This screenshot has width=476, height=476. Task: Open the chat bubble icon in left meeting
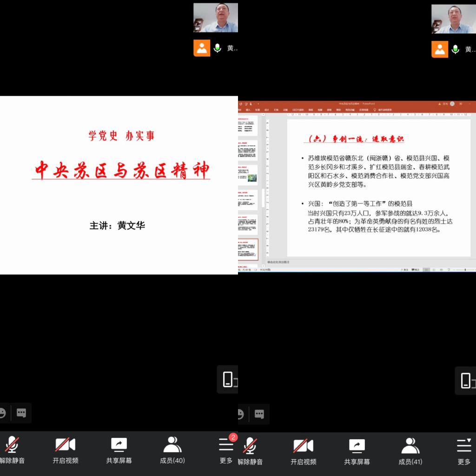coord(21,413)
